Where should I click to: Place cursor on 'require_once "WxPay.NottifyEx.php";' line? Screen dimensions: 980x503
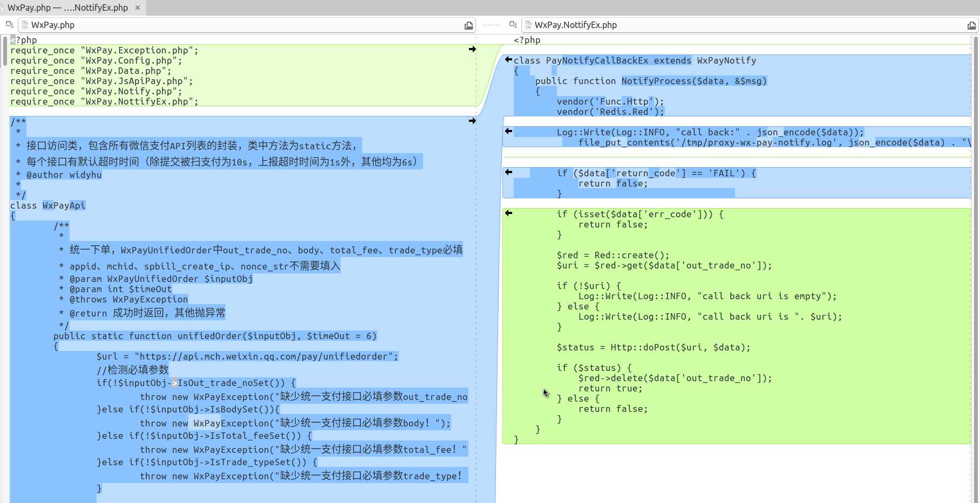pyautogui.click(x=104, y=101)
